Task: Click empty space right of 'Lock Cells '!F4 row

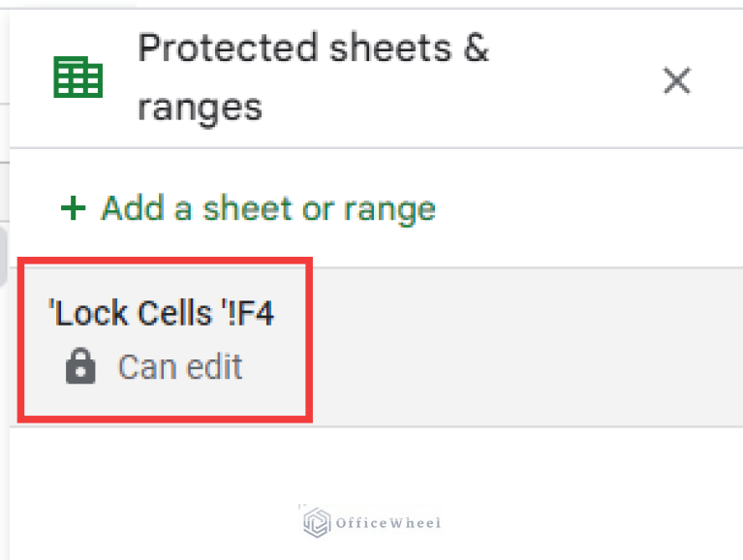Action: tap(523, 346)
